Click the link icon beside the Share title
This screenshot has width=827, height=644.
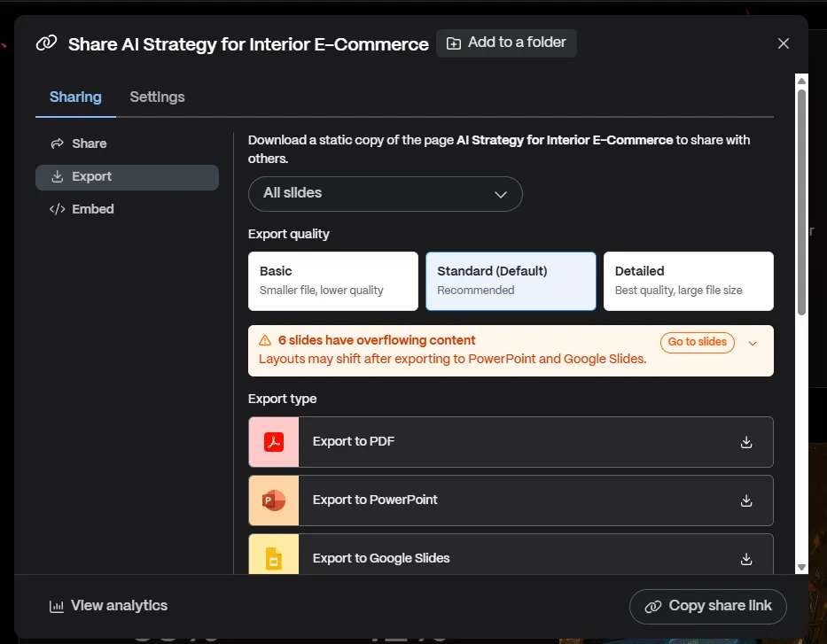[x=46, y=43]
